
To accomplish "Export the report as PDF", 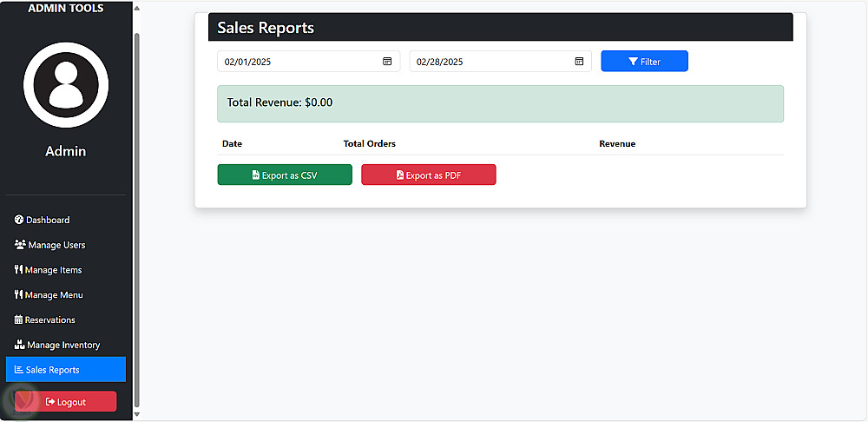I will click(x=429, y=175).
